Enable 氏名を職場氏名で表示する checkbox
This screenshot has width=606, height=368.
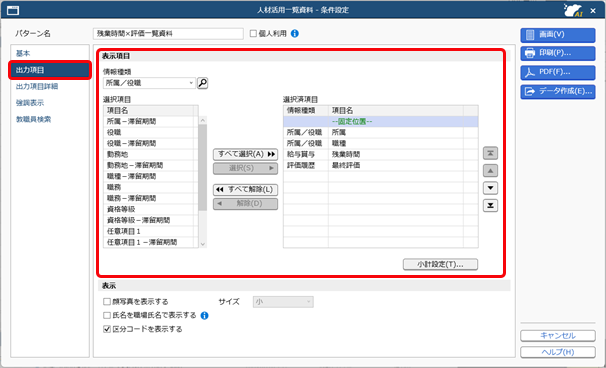pos(107,315)
